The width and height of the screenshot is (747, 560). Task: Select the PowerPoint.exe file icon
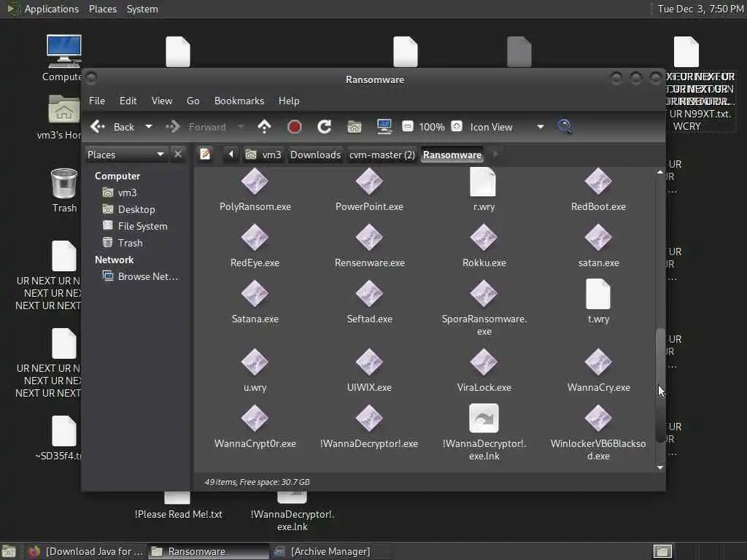(369, 182)
